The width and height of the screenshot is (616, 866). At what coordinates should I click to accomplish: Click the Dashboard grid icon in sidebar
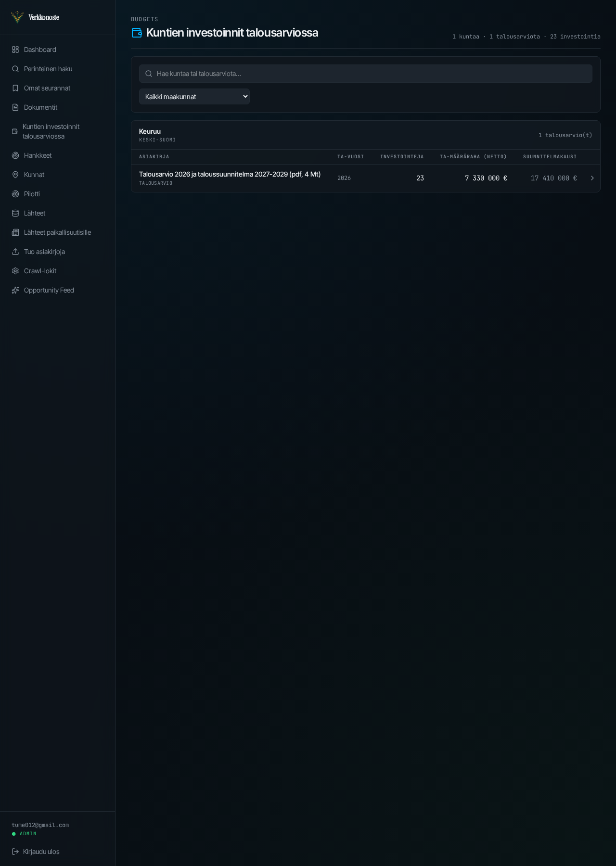coord(15,50)
